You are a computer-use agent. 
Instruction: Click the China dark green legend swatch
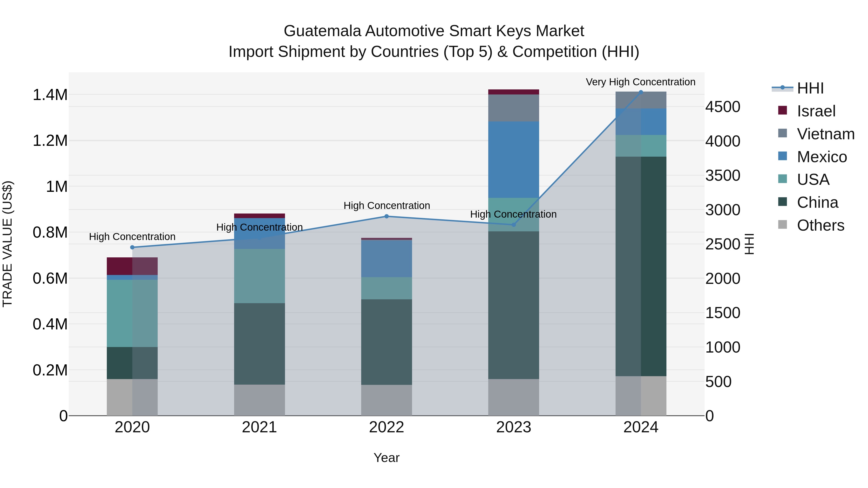pos(782,202)
